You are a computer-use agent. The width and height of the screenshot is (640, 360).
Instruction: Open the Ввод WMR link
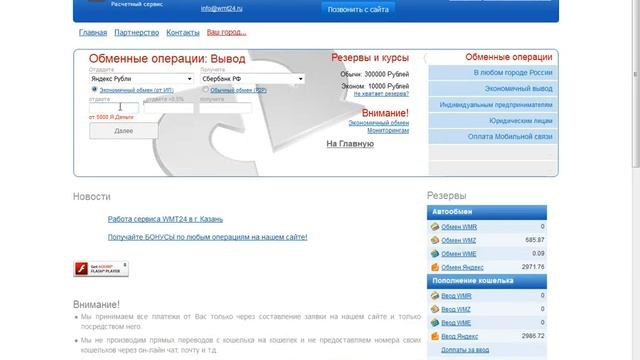456,296
